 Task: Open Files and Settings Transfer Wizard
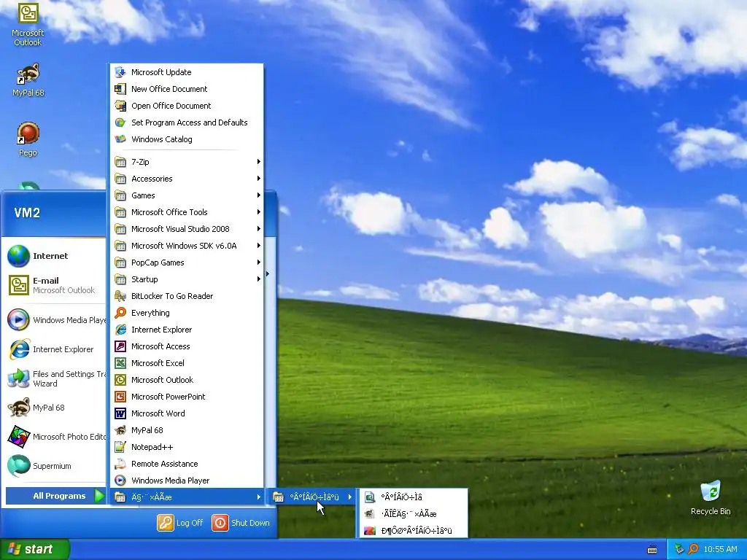55,378
